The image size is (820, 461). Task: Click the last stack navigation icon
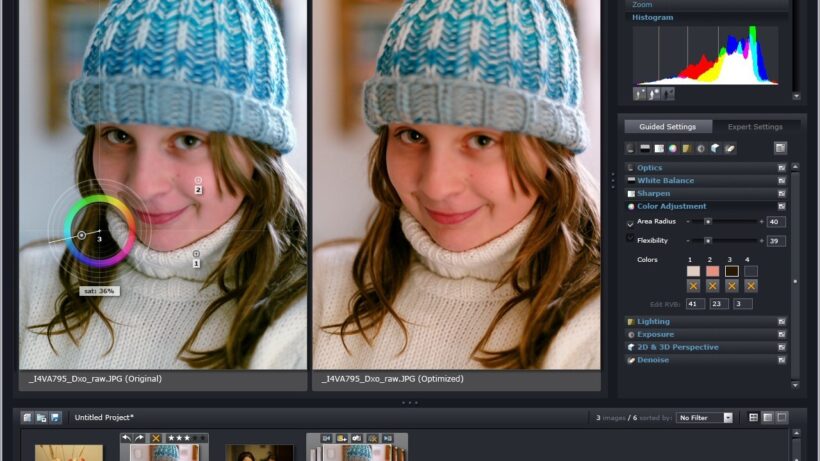pos(388,438)
